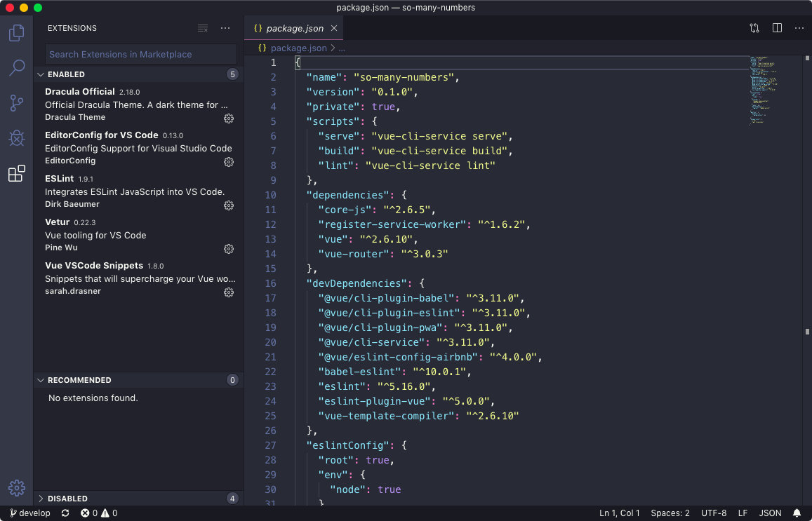
Task: Click the "private" true value
Action: 383,107
